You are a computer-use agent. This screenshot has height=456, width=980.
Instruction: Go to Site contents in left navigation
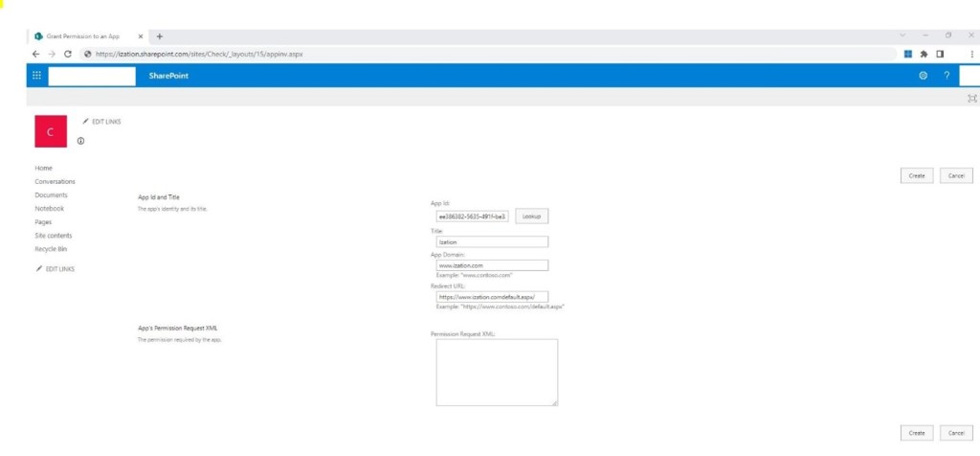[53, 235]
